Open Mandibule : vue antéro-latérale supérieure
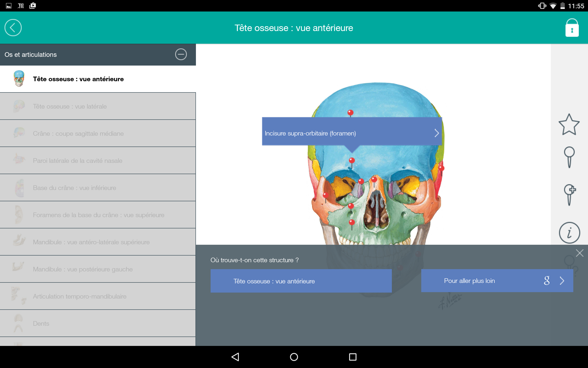 (98, 242)
